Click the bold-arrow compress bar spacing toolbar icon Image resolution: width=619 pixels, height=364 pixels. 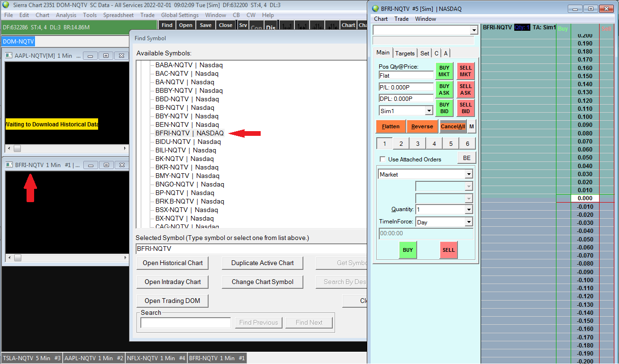coord(333,26)
